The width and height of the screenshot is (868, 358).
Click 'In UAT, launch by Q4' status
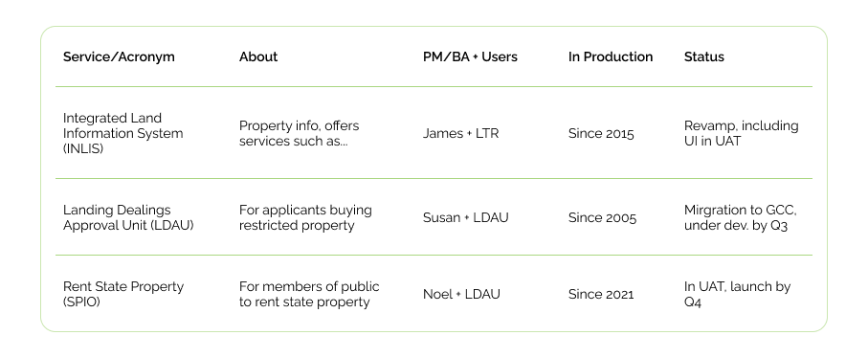[x=737, y=294]
